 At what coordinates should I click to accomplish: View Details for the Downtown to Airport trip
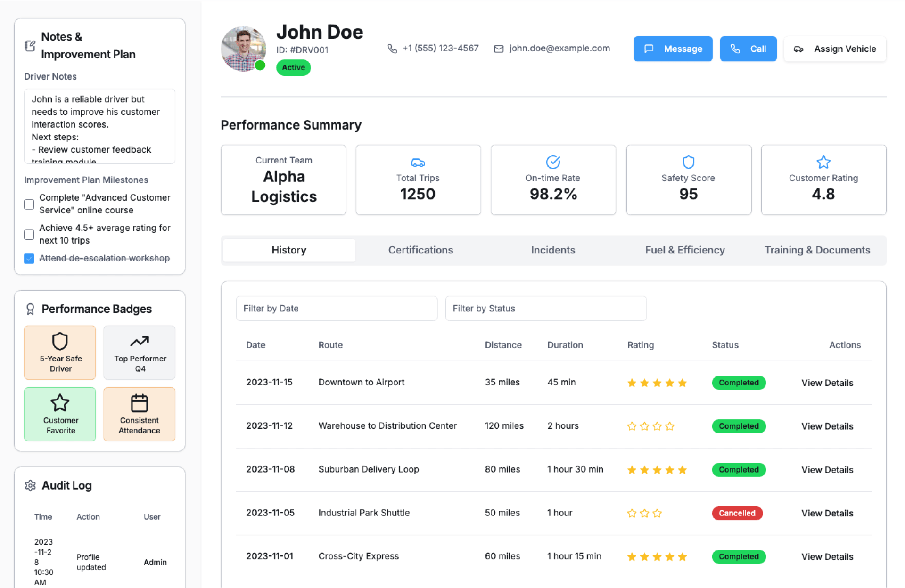coord(827,383)
